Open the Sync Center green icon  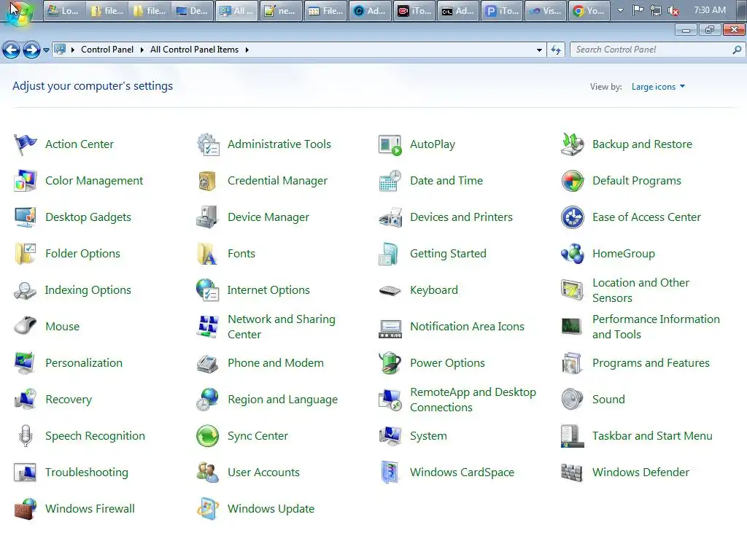(208, 436)
